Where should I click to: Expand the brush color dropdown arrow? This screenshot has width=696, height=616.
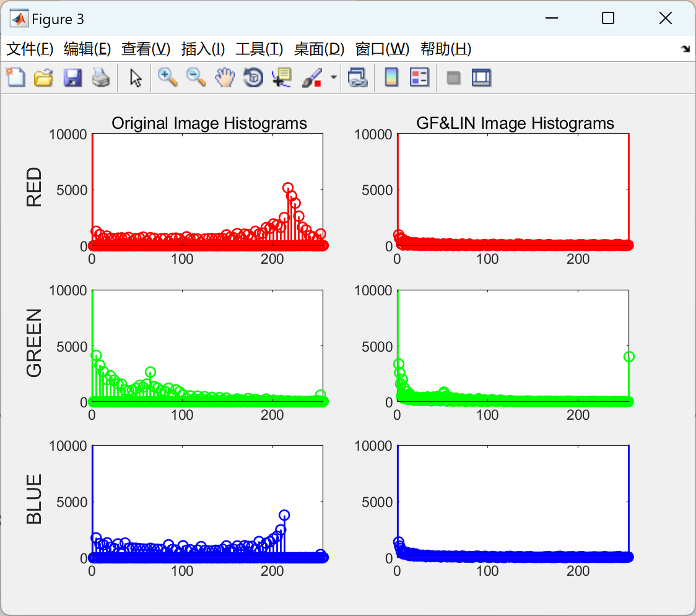[x=333, y=77]
